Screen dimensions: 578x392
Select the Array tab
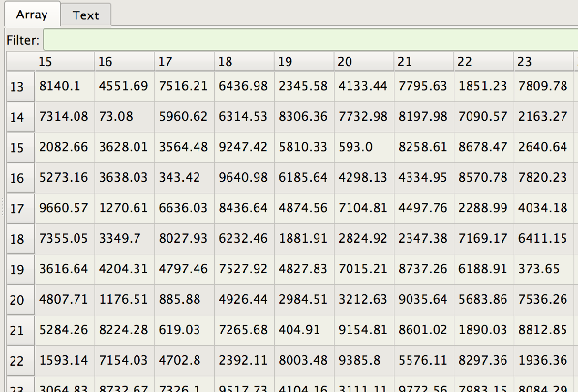[x=32, y=15]
